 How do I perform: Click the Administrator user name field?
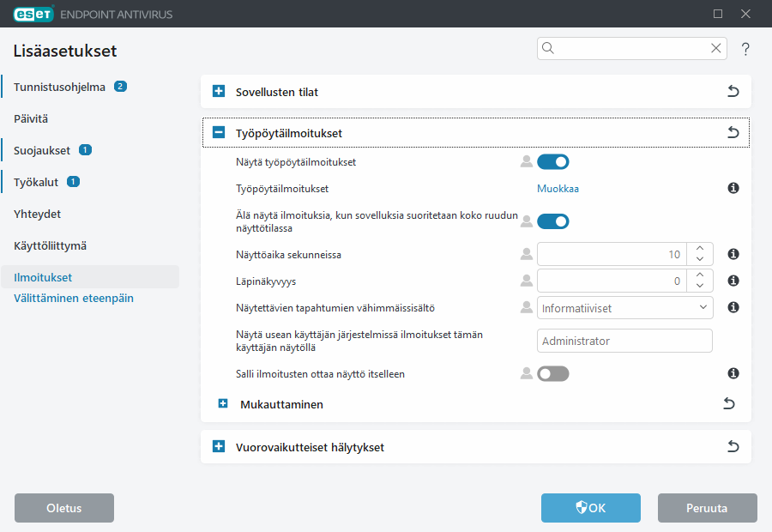624,341
